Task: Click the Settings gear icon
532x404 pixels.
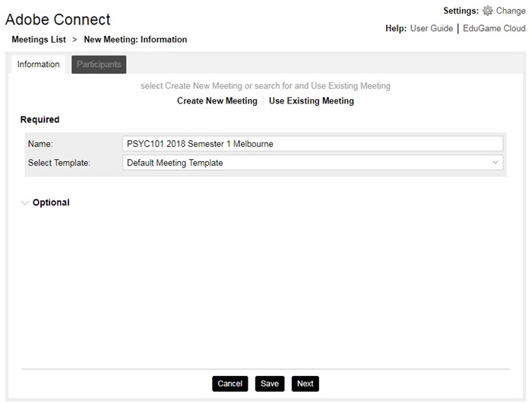Action: point(488,11)
